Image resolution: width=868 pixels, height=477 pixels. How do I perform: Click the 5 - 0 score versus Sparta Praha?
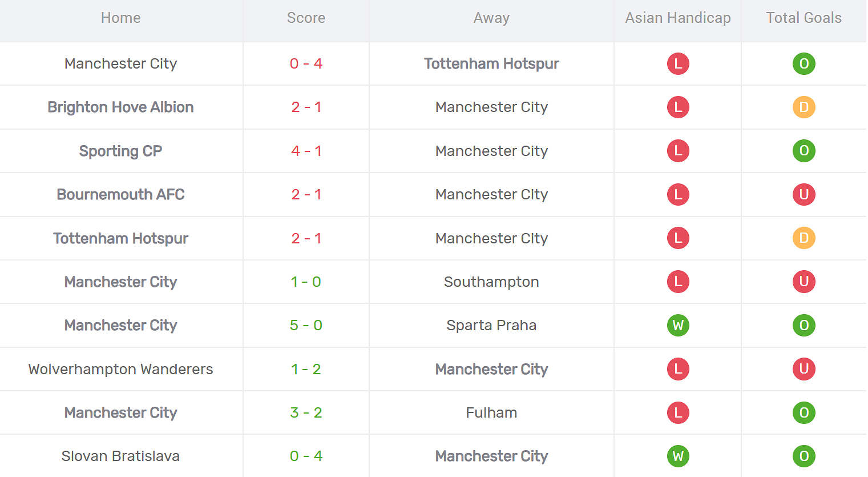coord(306,325)
